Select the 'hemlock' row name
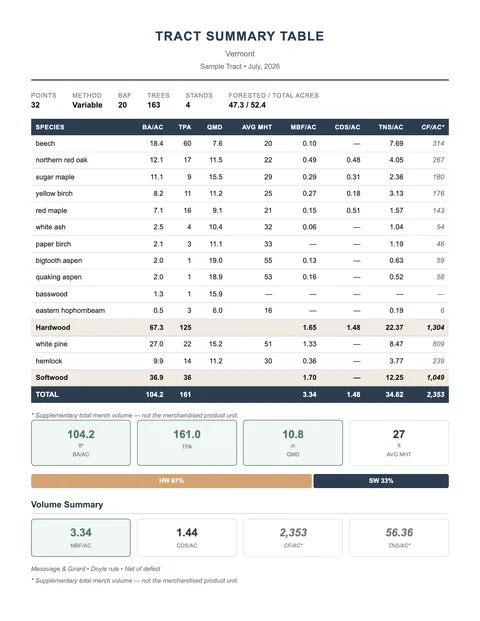Viewport: 480px width, 621px height. [x=49, y=361]
